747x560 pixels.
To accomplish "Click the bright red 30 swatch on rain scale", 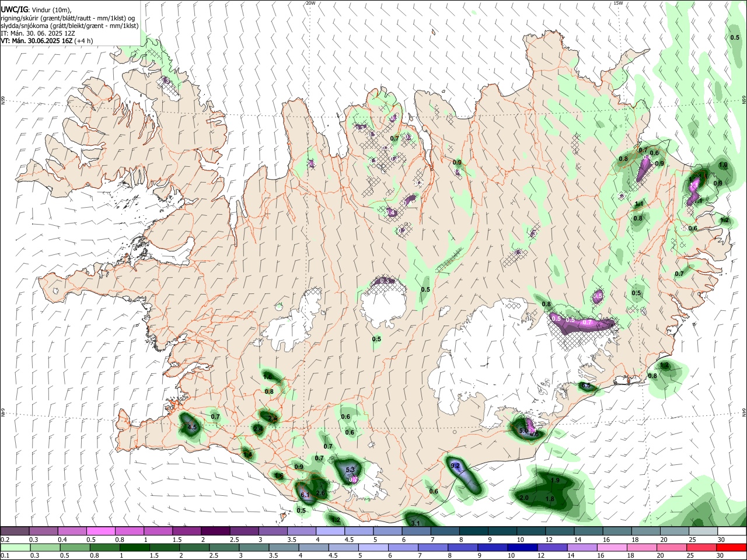I will pos(732,548).
